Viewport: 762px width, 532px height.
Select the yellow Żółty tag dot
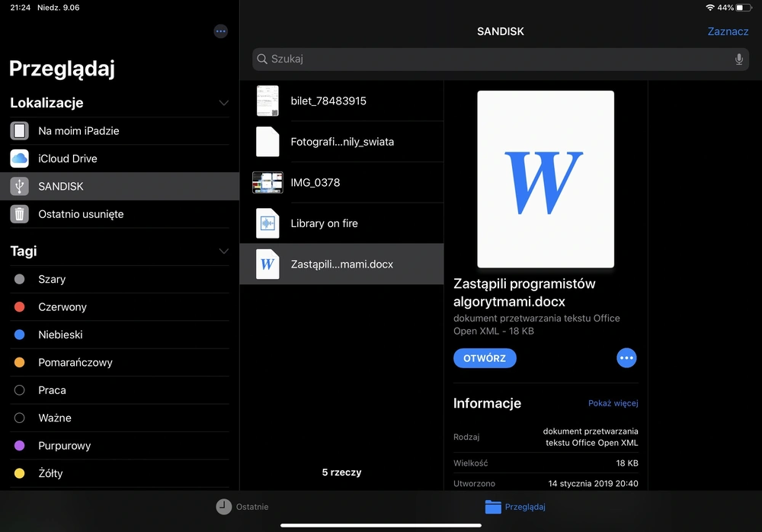point(20,473)
